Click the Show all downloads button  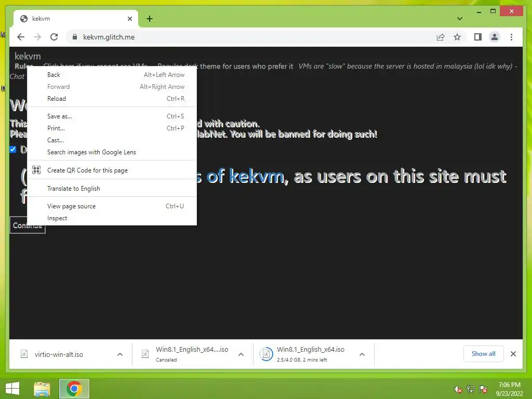(483, 354)
